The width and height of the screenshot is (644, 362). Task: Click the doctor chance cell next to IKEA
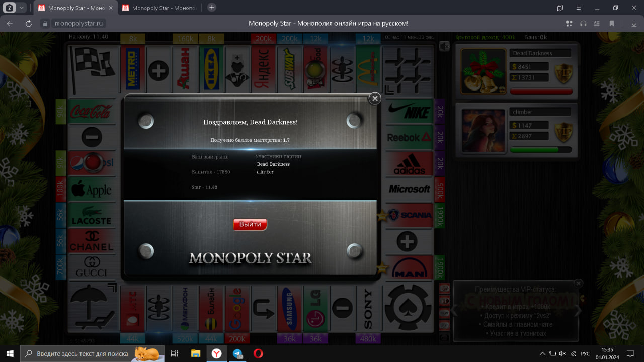pos(237,69)
